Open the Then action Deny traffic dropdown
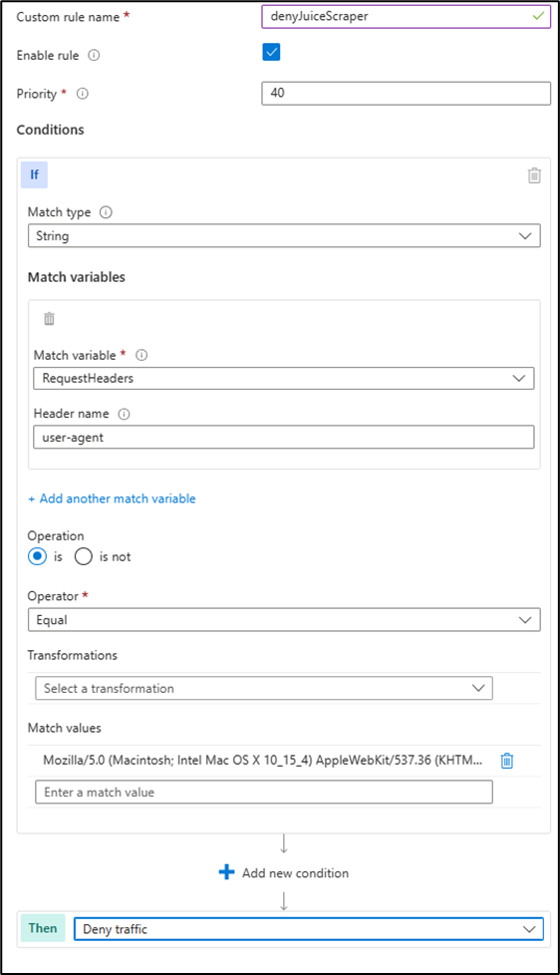Screen dimensions: 560x975 [309, 929]
